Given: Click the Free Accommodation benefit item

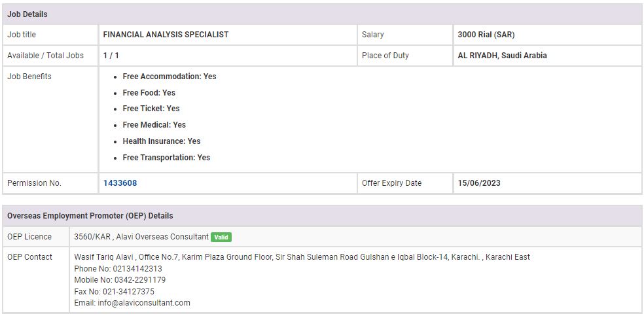Looking at the screenshot, I should pos(169,77).
